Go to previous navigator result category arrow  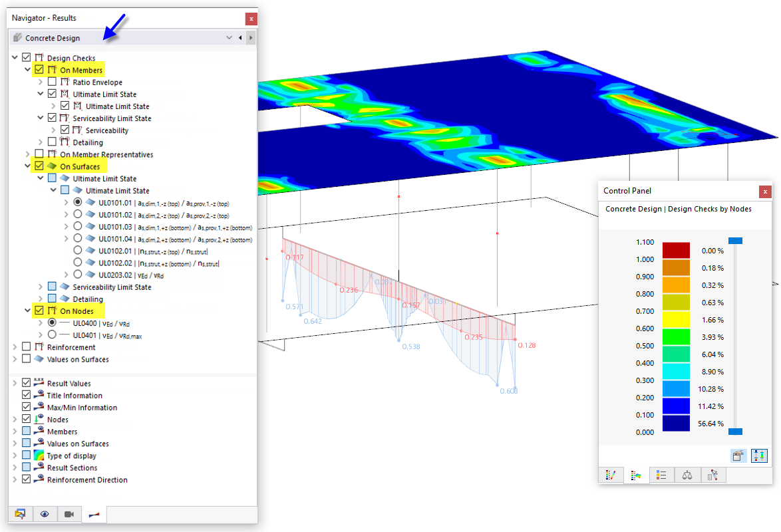tap(240, 38)
